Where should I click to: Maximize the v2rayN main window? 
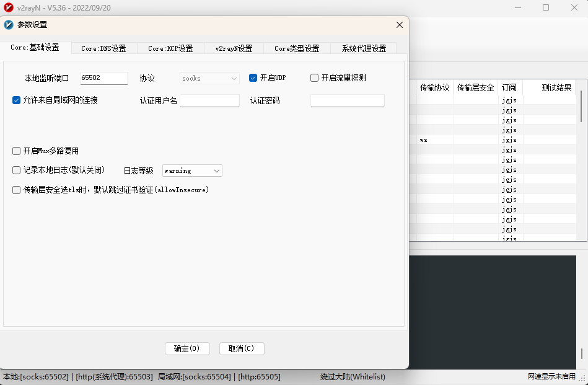tap(546, 7)
